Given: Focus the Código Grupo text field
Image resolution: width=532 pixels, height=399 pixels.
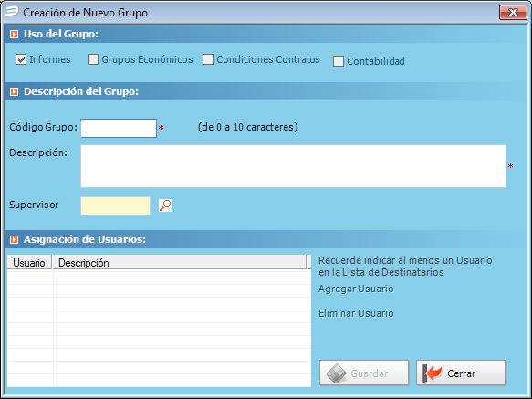Looking at the screenshot, I should pos(119,128).
